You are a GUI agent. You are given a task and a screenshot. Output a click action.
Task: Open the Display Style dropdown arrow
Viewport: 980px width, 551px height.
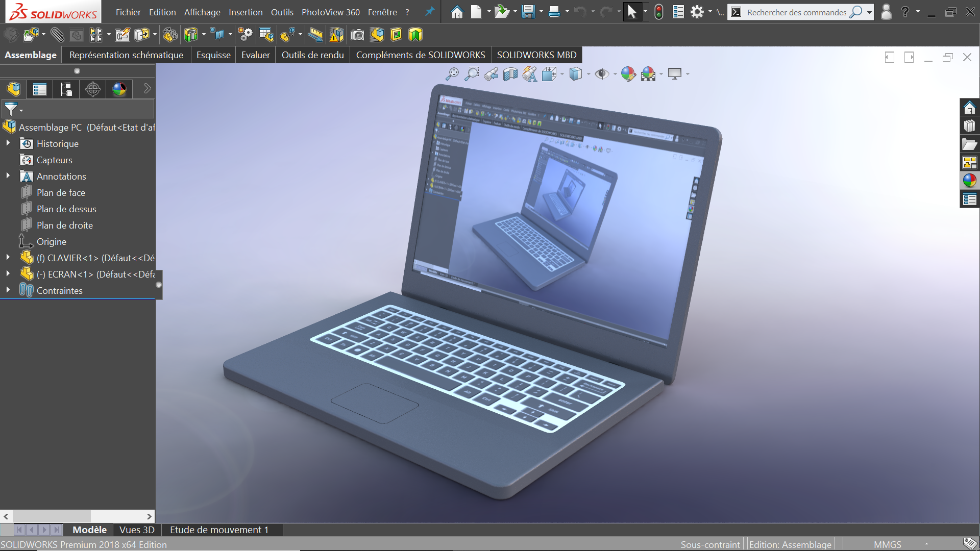click(x=589, y=74)
